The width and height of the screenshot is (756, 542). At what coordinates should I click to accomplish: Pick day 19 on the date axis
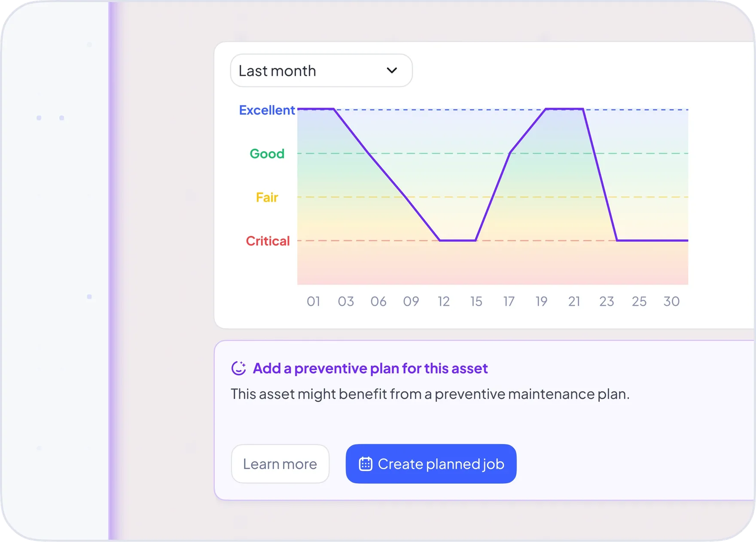541,301
